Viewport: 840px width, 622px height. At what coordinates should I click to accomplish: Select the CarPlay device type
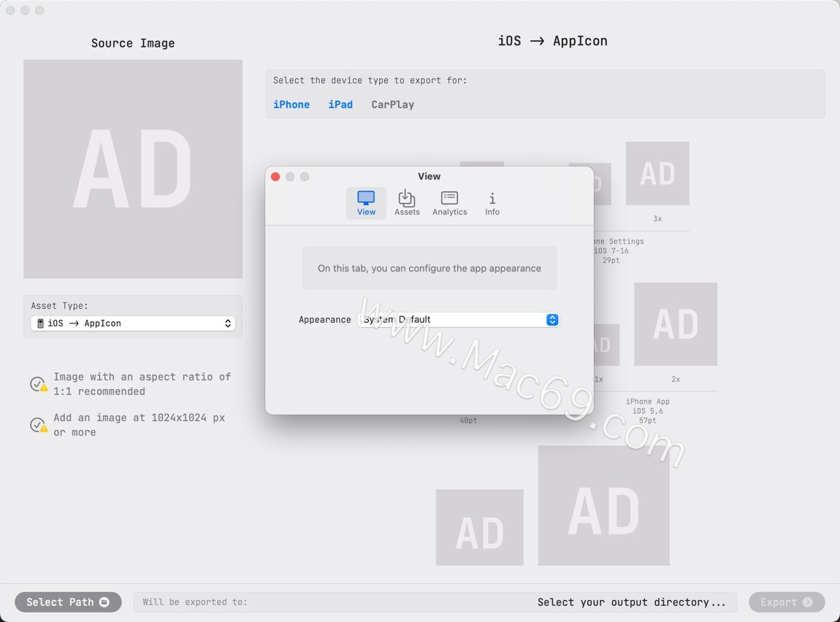point(392,104)
